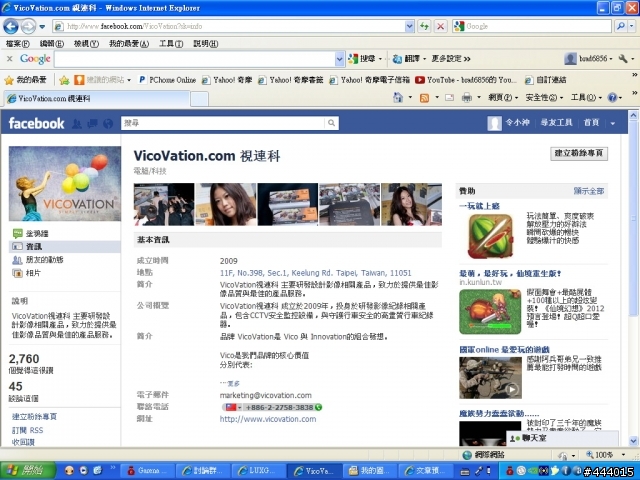640x480 pixels.
Task: Click the Refresh page icon
Action: click(424, 27)
